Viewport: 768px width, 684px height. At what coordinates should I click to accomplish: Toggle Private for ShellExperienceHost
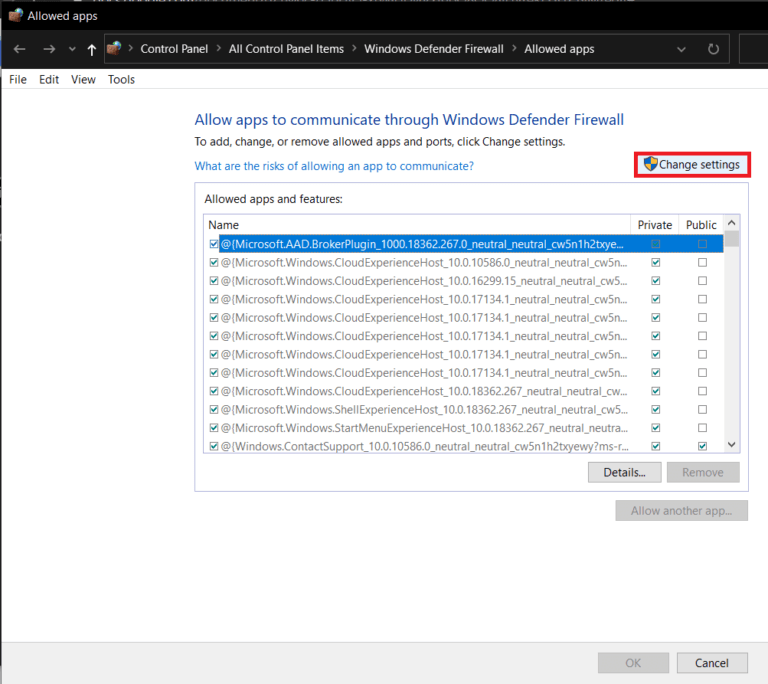click(656, 410)
